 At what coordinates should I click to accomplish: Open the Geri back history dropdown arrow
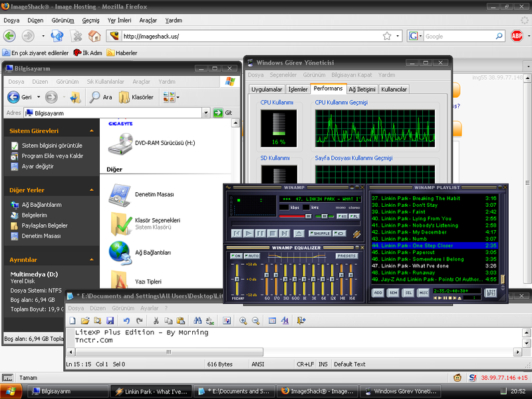pos(39,97)
